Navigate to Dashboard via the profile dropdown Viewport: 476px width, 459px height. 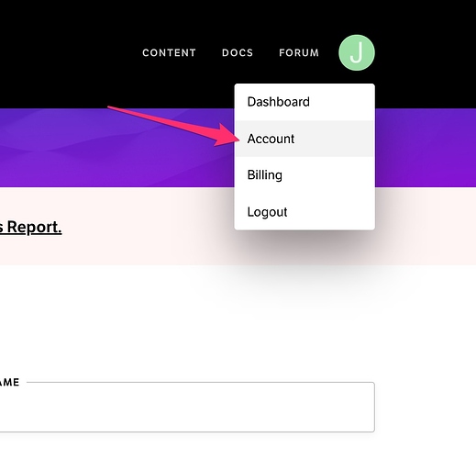(304, 102)
